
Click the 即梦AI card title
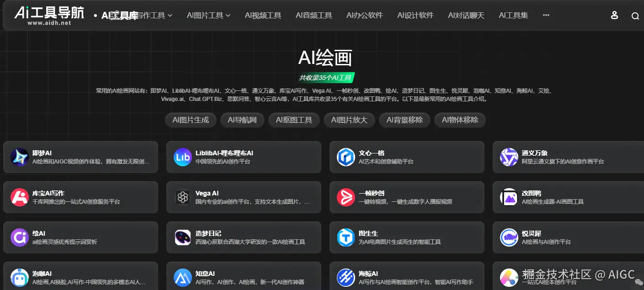click(42, 153)
